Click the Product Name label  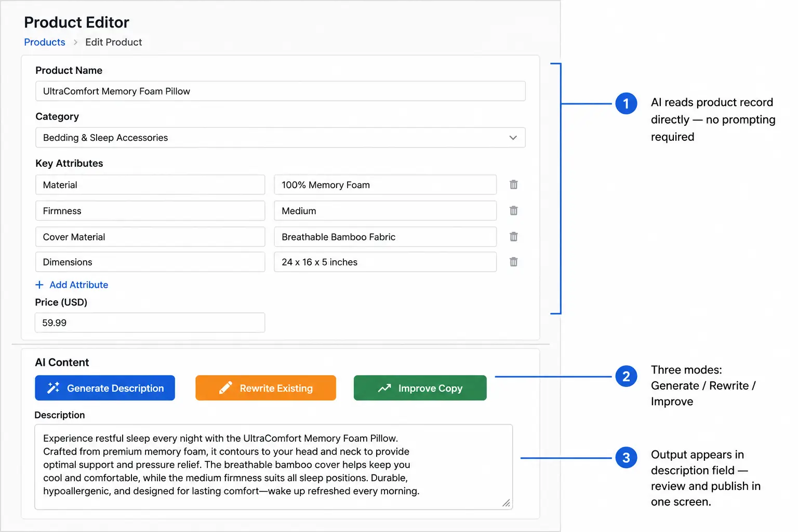click(x=69, y=70)
